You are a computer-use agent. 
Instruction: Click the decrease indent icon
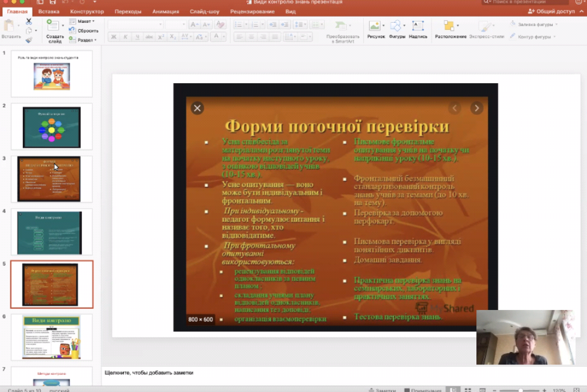coord(273,25)
